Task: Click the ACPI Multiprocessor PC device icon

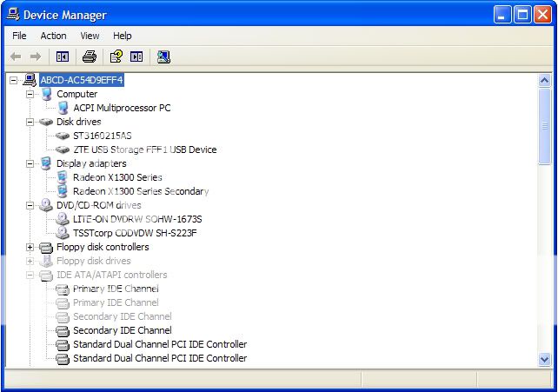Action: 63,108
